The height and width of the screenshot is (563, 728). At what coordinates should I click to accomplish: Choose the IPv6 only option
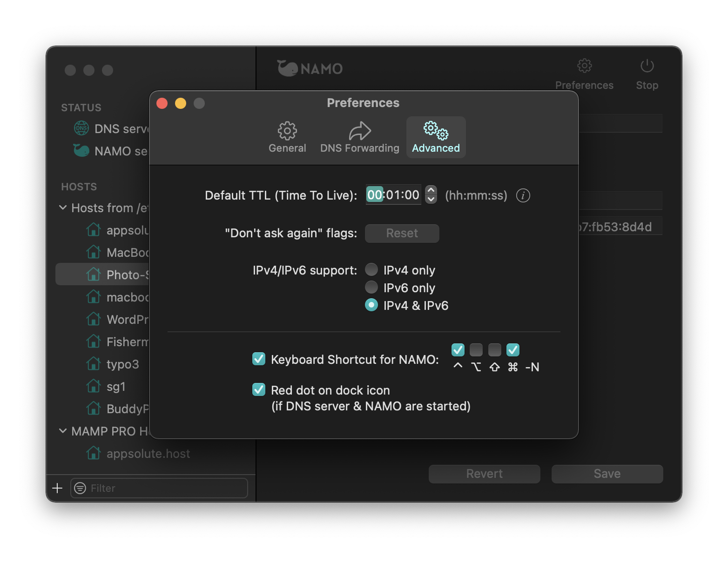coord(371,287)
